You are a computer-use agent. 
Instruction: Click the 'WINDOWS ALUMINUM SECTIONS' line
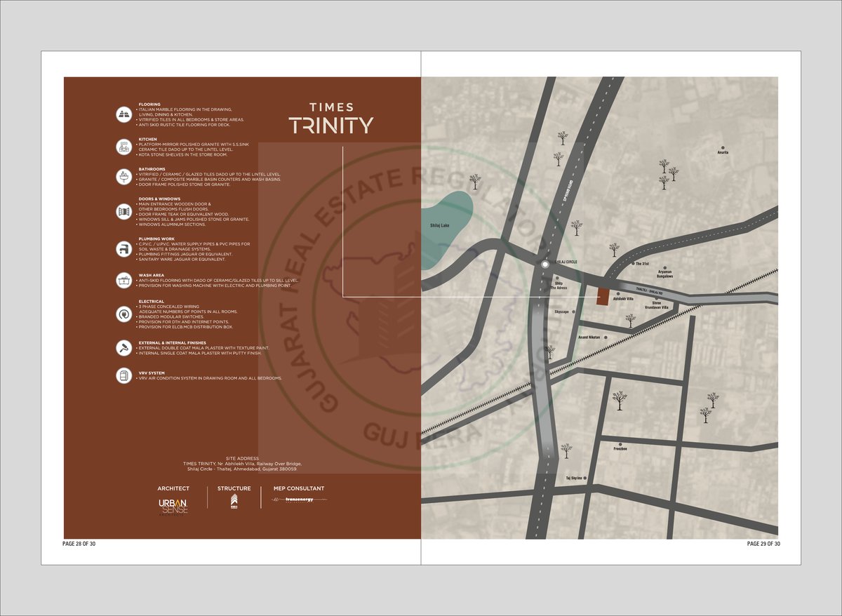(x=171, y=225)
